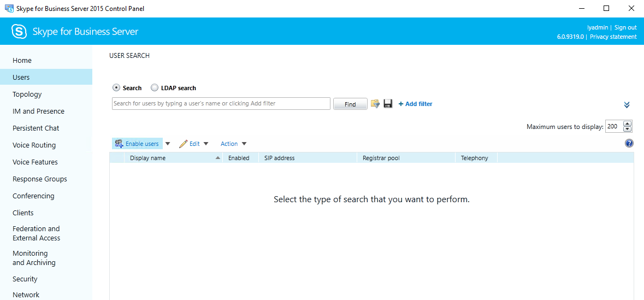644x300 pixels.
Task: Click the pencil Edit icon
Action: [x=183, y=143]
